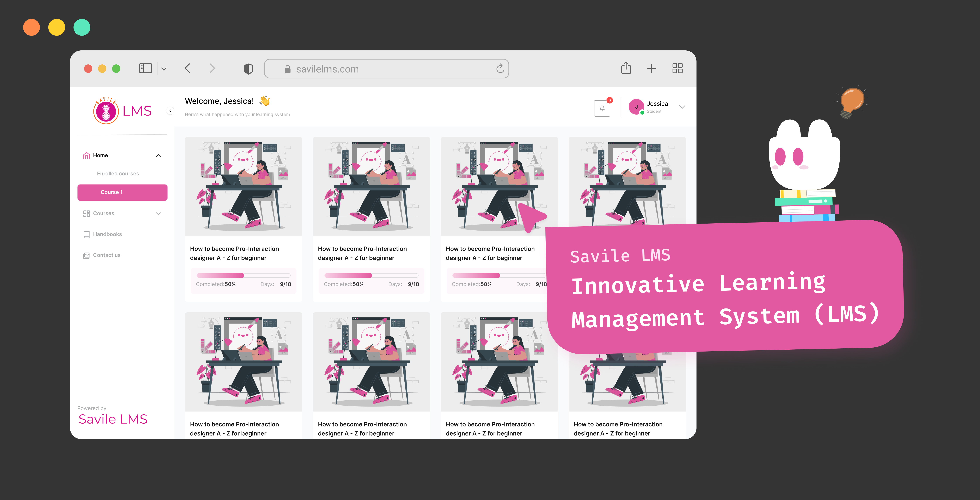The image size is (980, 500).
Task: Open the browser share icon
Action: 626,68
